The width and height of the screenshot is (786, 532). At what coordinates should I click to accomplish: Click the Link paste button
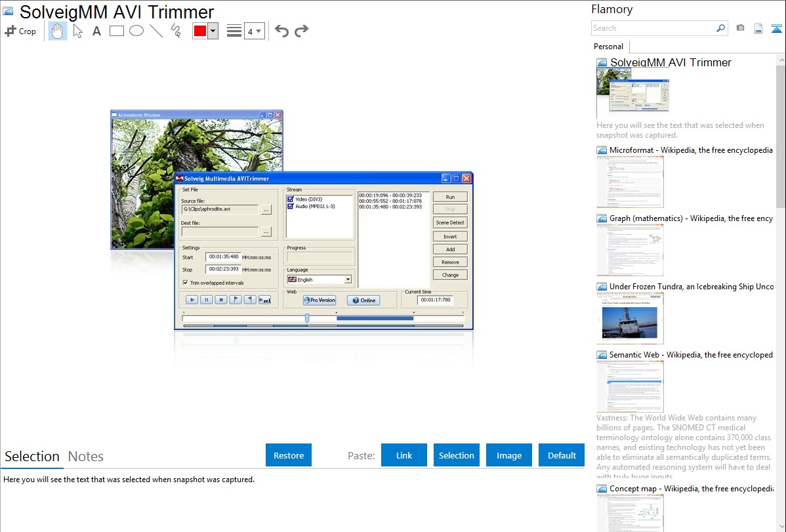click(x=404, y=455)
